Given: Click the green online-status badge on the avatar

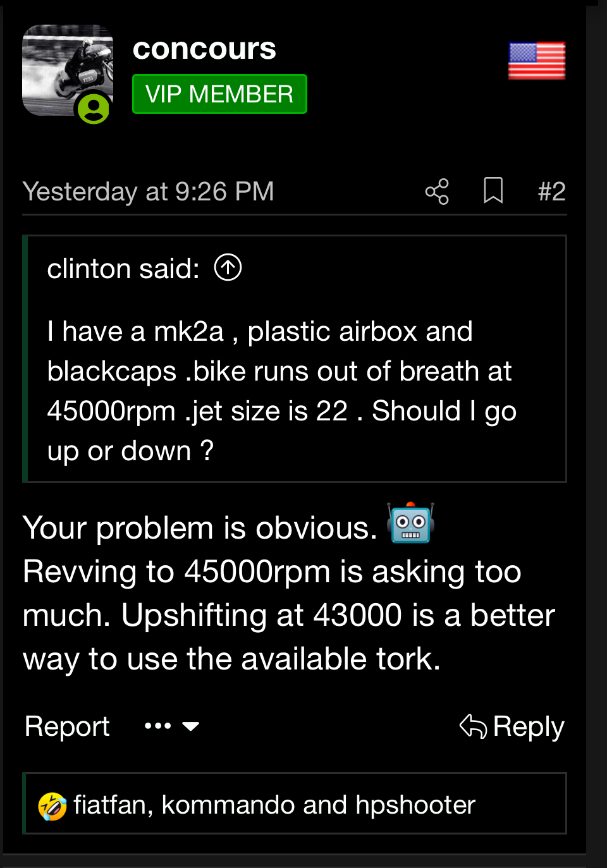Looking at the screenshot, I should tap(94, 108).
